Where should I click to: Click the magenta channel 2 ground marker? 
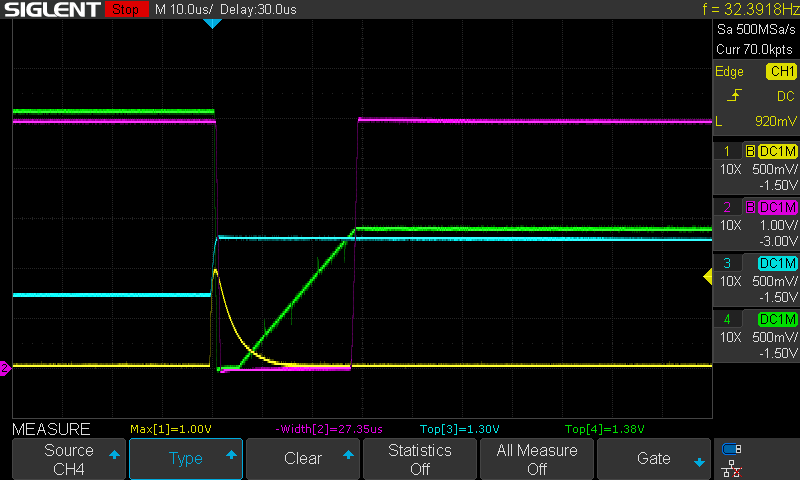(x=4, y=369)
